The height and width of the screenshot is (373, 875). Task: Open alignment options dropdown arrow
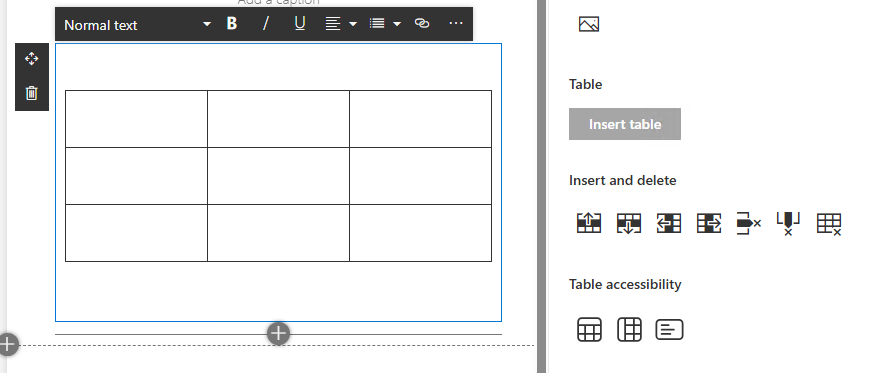point(353,24)
